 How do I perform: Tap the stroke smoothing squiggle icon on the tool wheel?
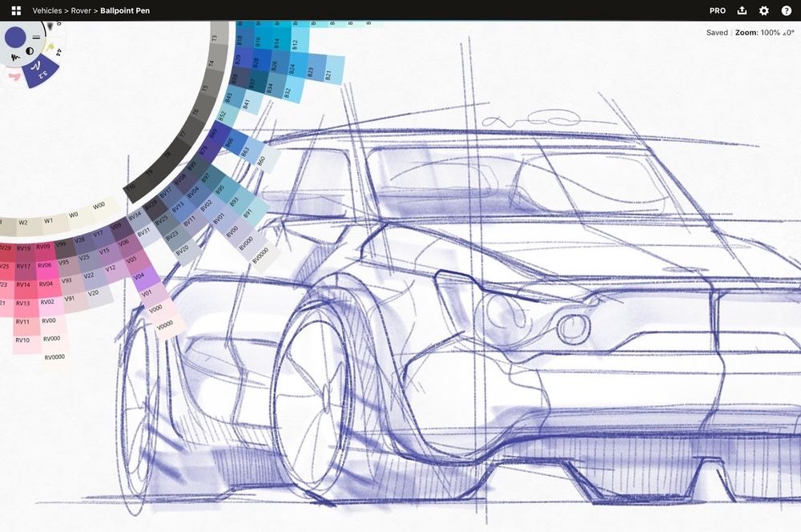coord(15,56)
